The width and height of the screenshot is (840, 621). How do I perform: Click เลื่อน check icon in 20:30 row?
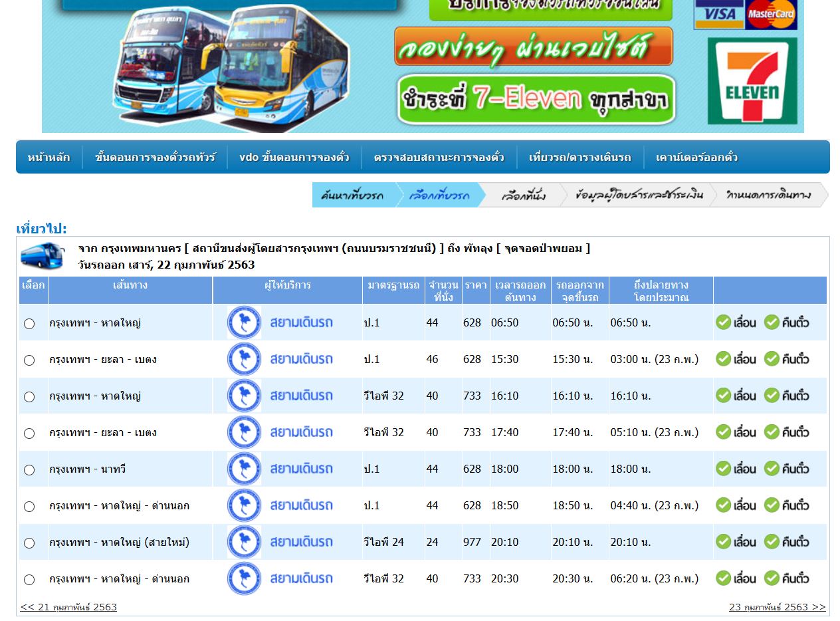tap(723, 578)
